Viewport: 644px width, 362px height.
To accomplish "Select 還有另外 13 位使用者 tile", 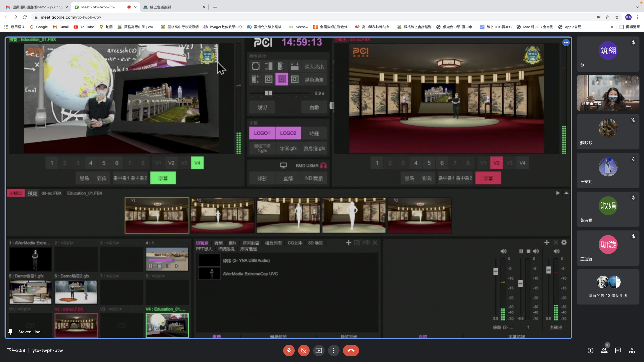I will (x=608, y=287).
